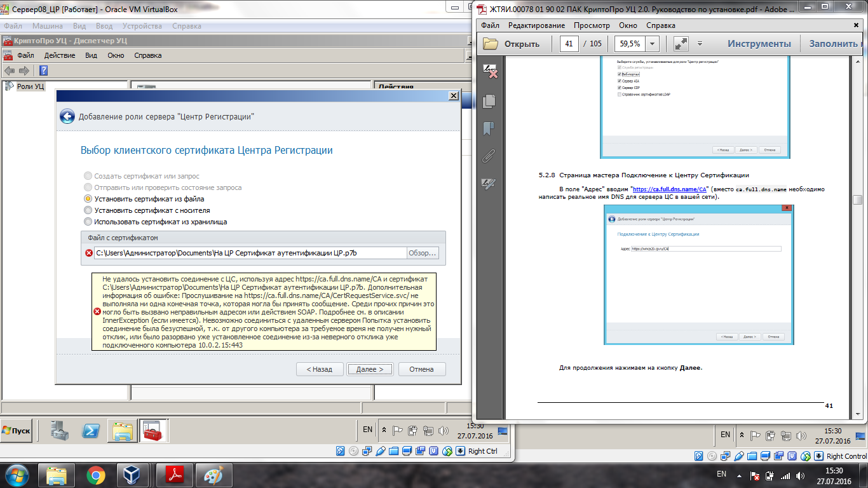Click the EN language indicator on the host taskbar
Viewport: 868px width, 488px height.
coord(721,475)
